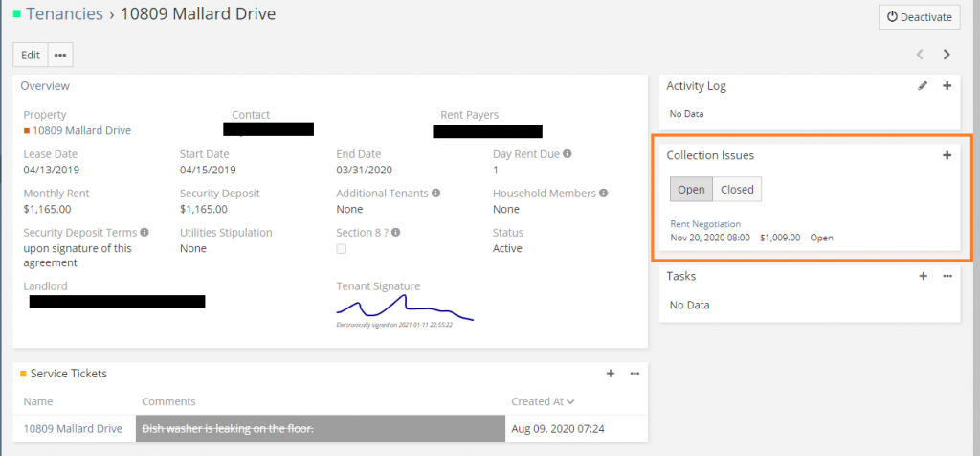Open Service Tickets more options menu
Image resolution: width=980 pixels, height=456 pixels.
coord(635,374)
